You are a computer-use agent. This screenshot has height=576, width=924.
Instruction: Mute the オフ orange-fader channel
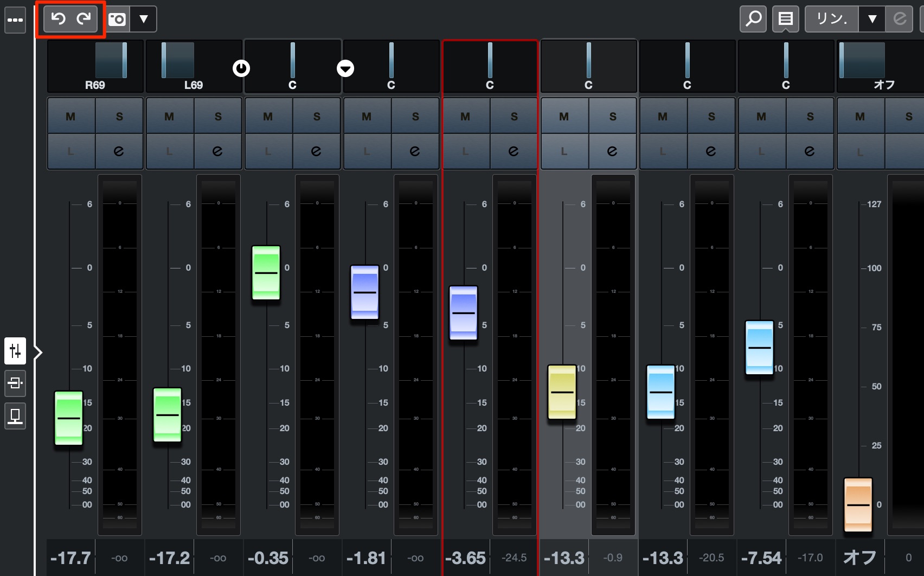[861, 116]
